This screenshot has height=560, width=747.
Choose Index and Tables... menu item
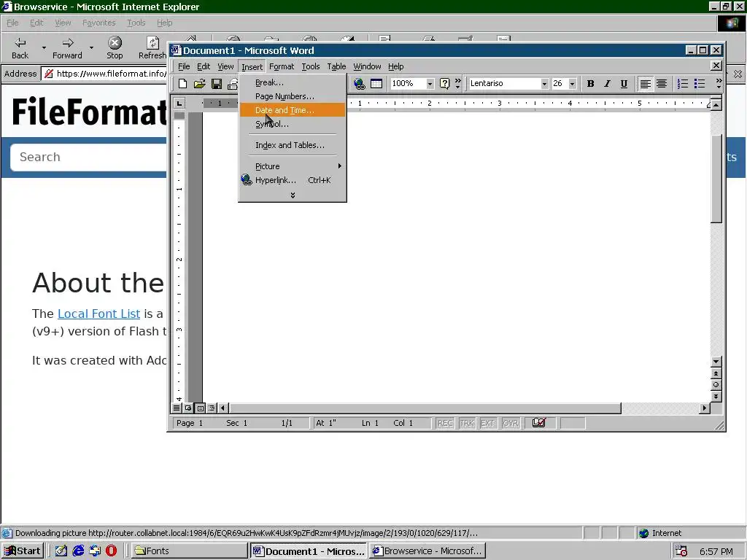tap(293, 145)
